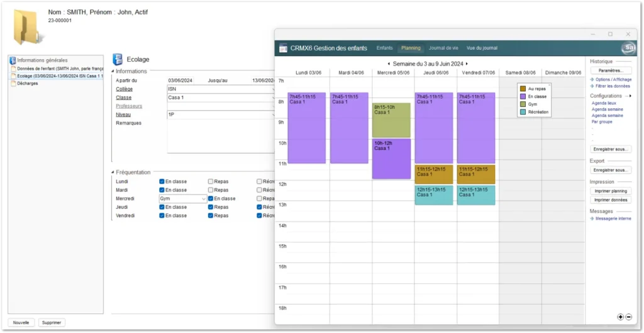This screenshot has width=644, height=333.
Task: Close the color legend box
Action: coord(549,85)
